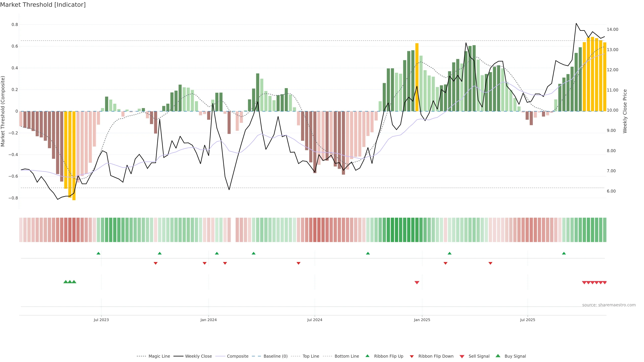
Task: Open the sharemaestro.com source text
Action: [x=609, y=305]
